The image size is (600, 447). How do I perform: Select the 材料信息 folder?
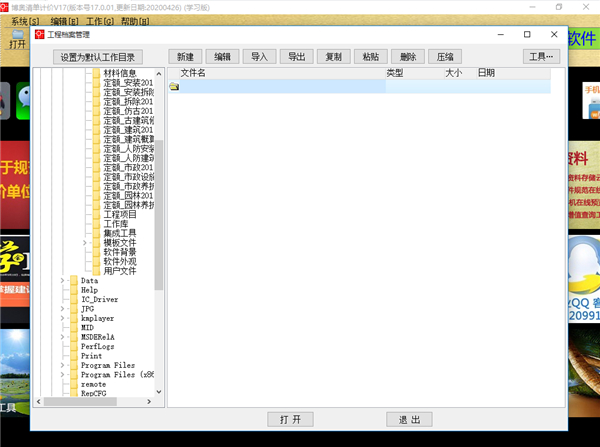pos(120,73)
